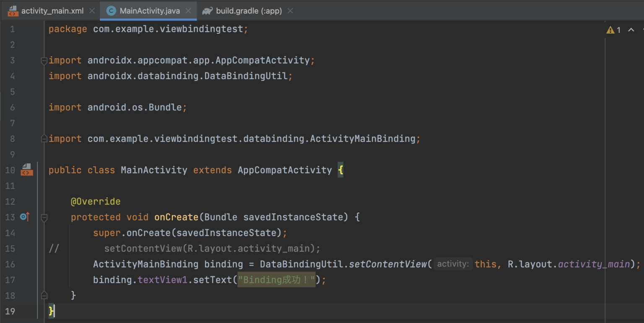Click line number 19 in the gutter
Image resolution: width=644 pixels, height=323 pixels.
pyautogui.click(x=10, y=311)
